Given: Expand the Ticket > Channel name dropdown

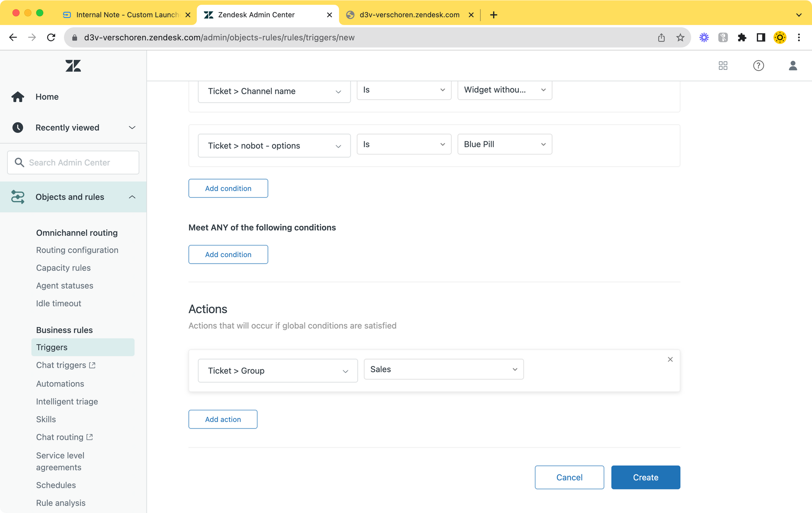Looking at the screenshot, I should (x=274, y=91).
